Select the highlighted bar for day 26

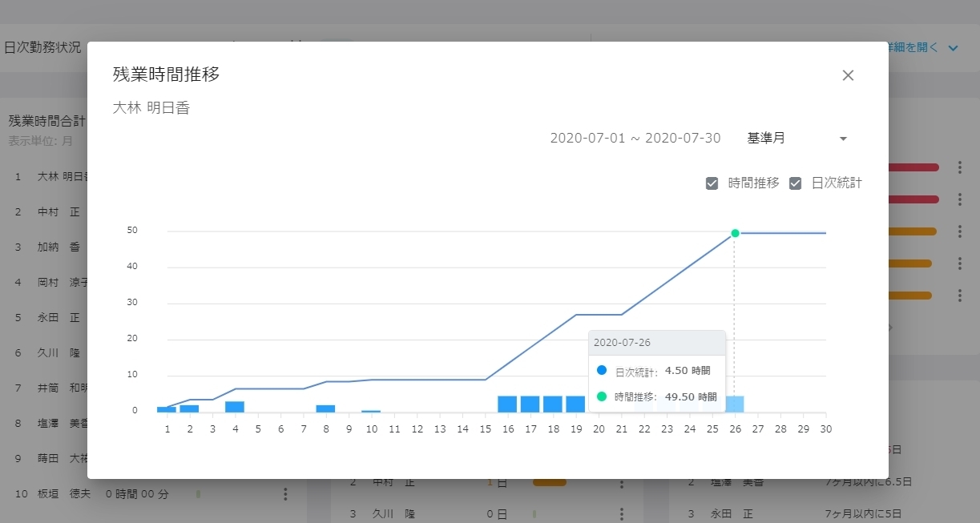click(x=735, y=404)
